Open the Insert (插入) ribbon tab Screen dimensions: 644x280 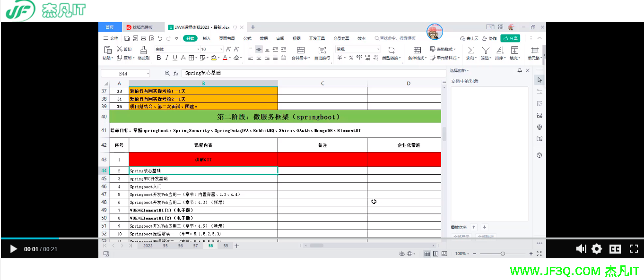[x=207, y=38]
